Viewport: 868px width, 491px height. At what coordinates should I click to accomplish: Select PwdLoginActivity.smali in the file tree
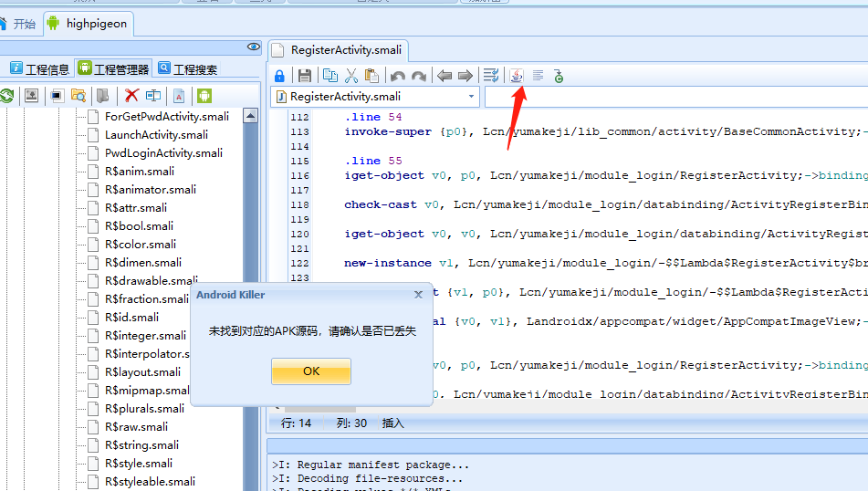tap(163, 153)
